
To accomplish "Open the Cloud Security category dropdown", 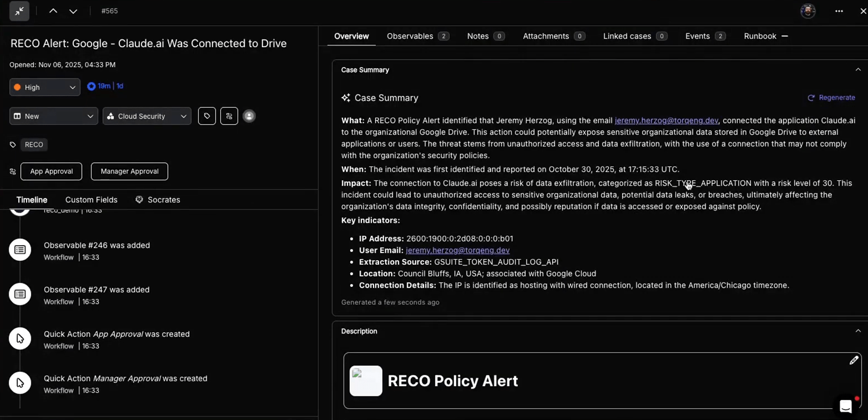I will (x=147, y=116).
